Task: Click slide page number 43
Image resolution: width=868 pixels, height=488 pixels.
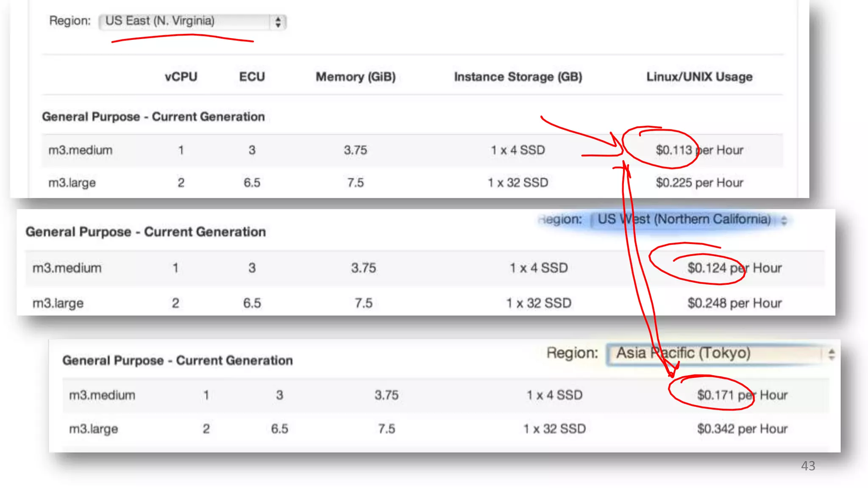Action: 808,466
